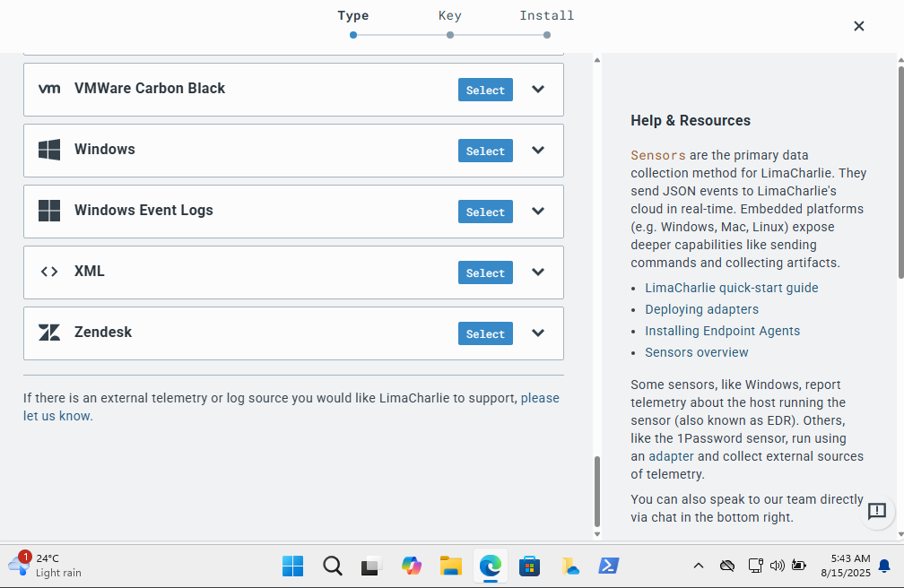Open the Sensors overview link

(x=697, y=352)
